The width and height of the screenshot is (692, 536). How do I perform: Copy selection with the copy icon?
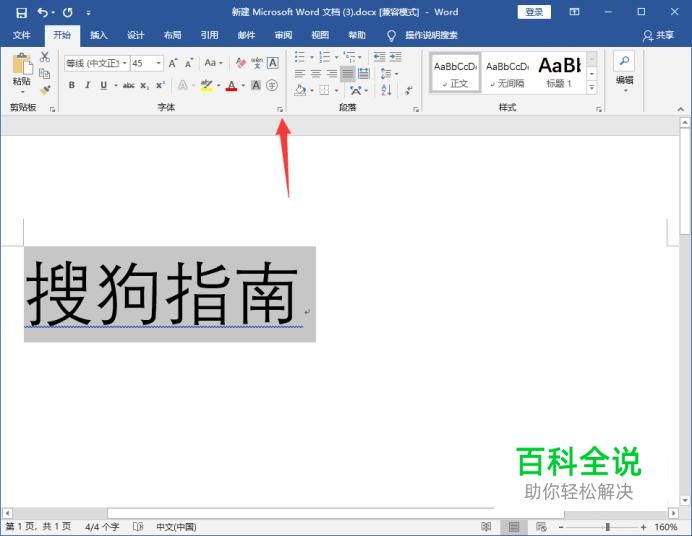click(x=45, y=73)
